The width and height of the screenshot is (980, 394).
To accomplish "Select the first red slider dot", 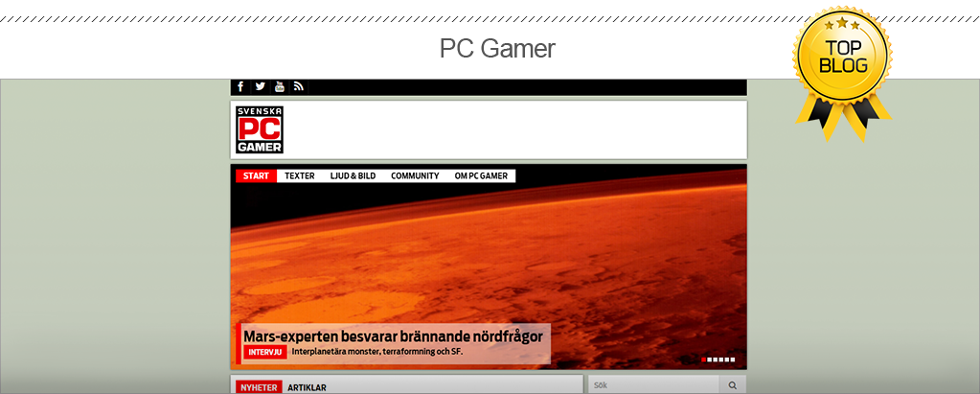I will coord(704,359).
